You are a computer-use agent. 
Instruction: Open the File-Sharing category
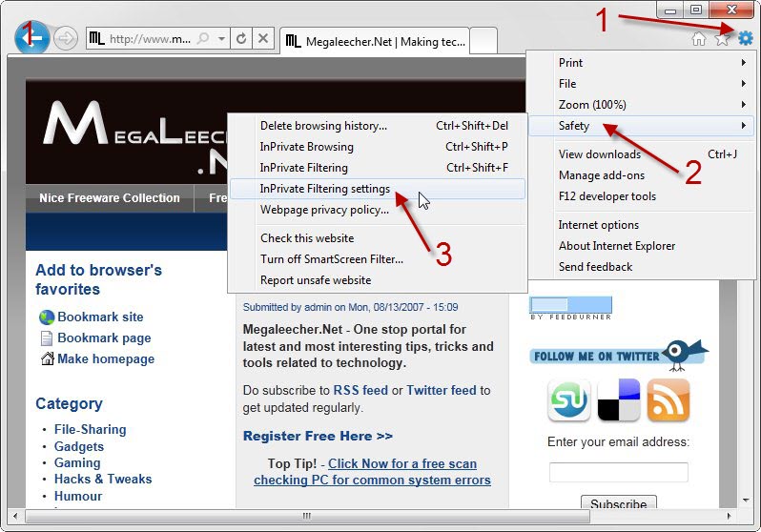(91, 430)
